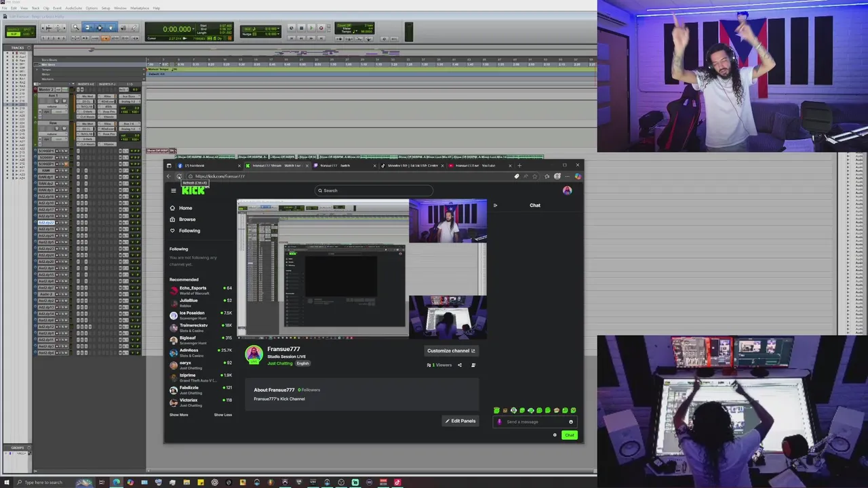Click Show Less under Recommended

(x=223, y=415)
